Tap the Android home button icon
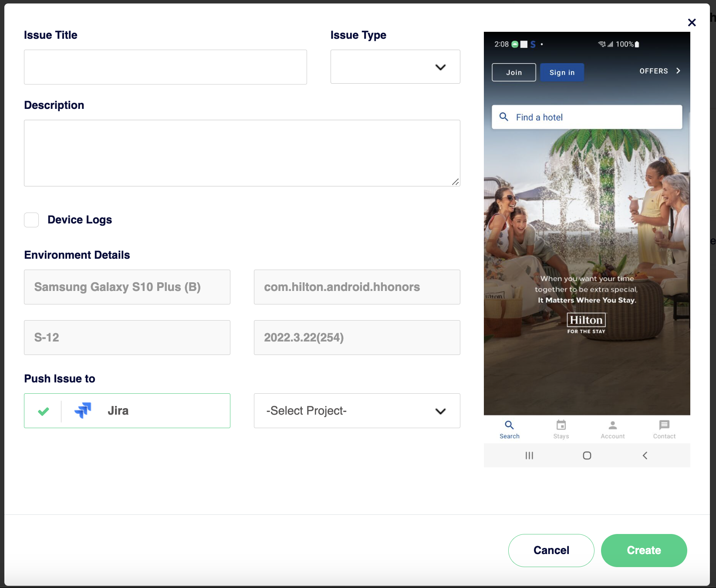Viewport: 716px width, 588px height. (x=587, y=456)
